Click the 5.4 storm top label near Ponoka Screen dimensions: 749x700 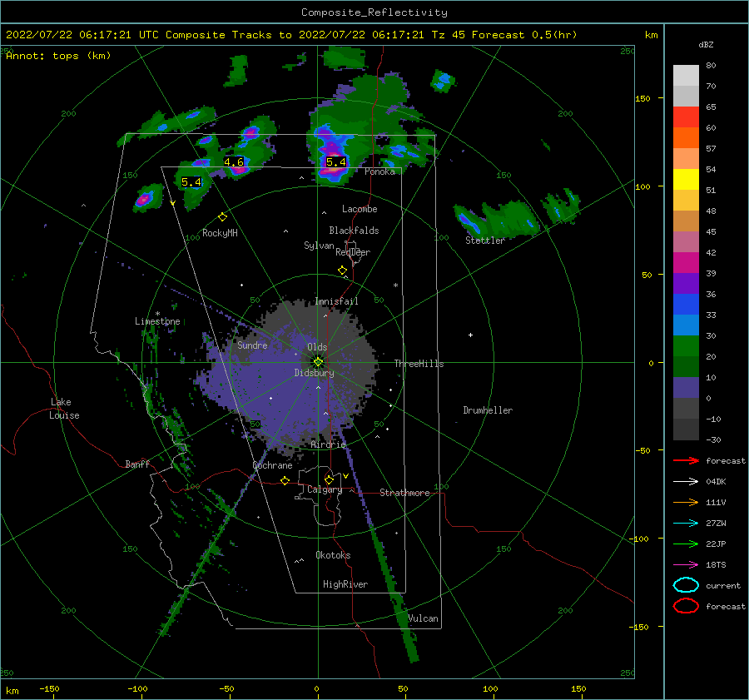[x=336, y=162]
